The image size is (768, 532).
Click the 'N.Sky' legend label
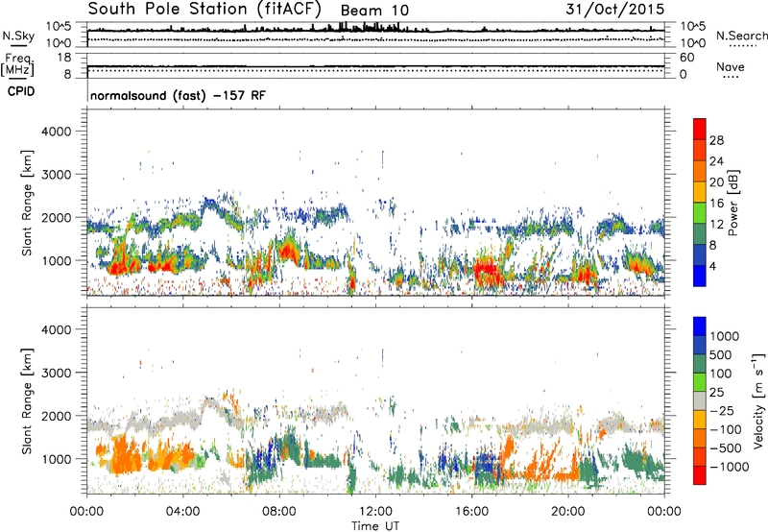tap(18, 36)
